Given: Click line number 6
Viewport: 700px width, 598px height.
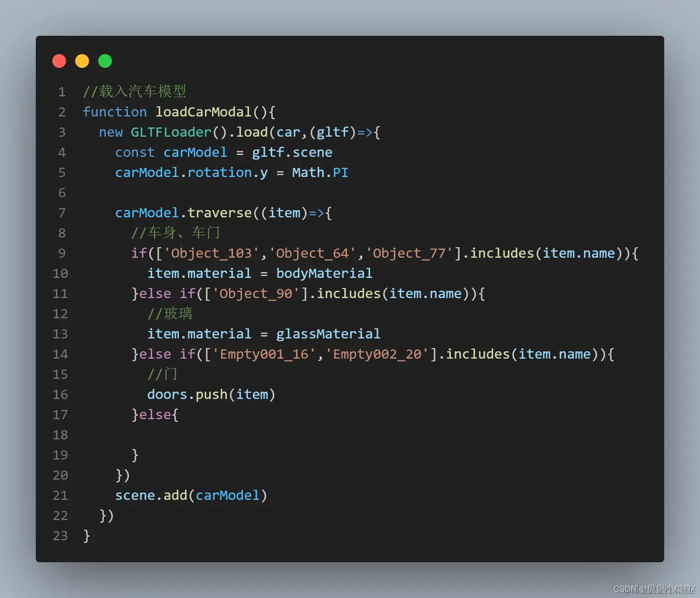Looking at the screenshot, I should point(62,193).
